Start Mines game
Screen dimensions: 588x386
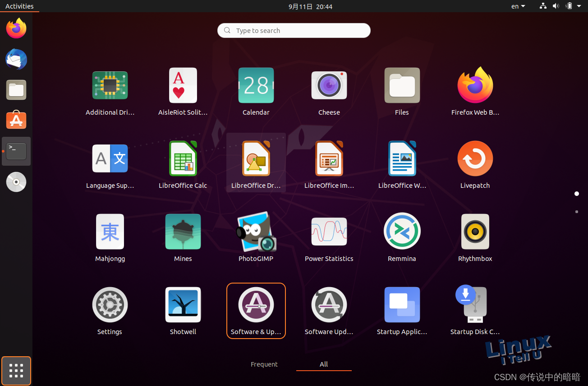[183, 238]
